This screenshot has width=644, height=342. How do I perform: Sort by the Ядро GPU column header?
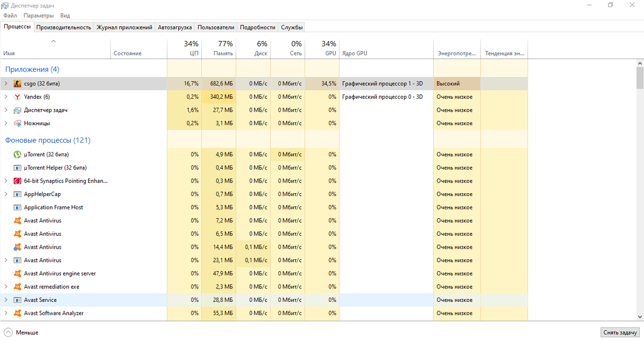coord(386,48)
